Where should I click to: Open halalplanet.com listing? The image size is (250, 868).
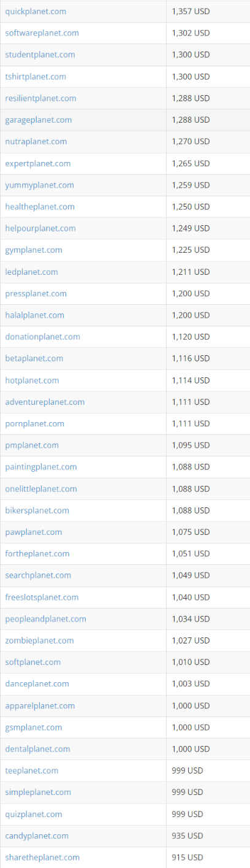point(34,315)
